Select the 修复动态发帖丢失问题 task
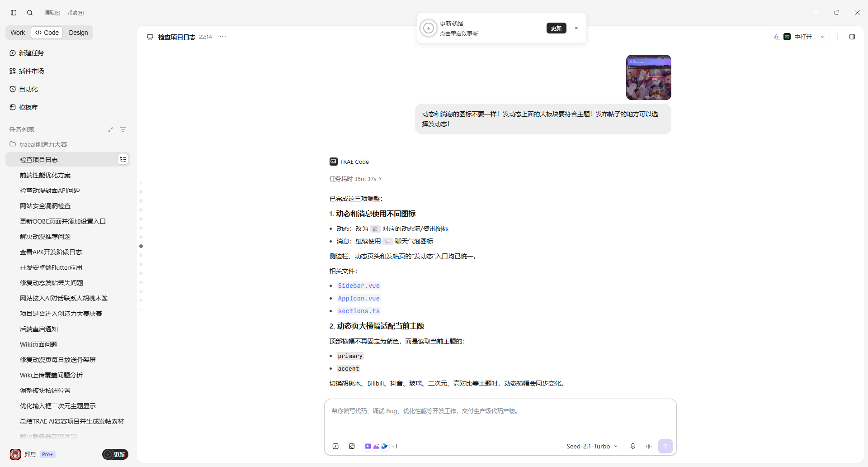The image size is (868, 467). (x=68, y=283)
